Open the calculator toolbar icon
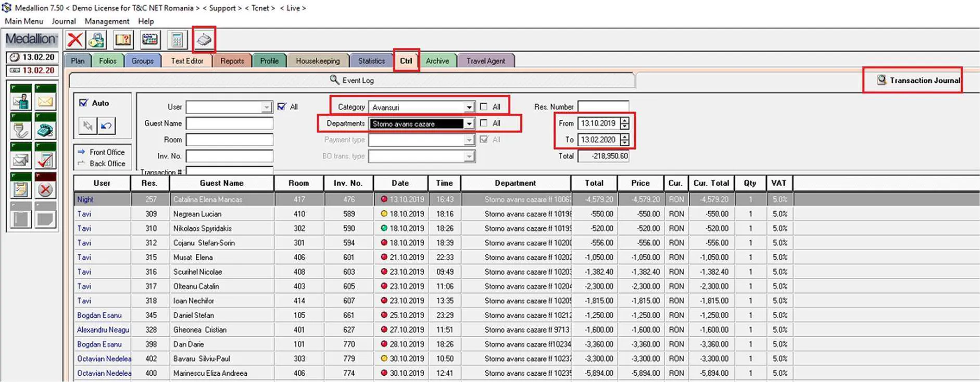 177,40
